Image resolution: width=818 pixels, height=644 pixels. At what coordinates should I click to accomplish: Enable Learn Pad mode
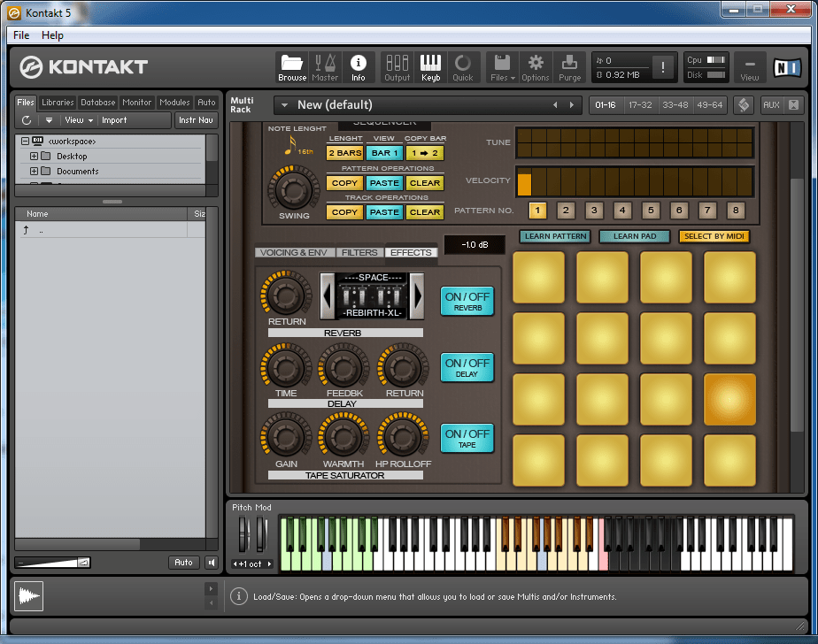point(635,236)
